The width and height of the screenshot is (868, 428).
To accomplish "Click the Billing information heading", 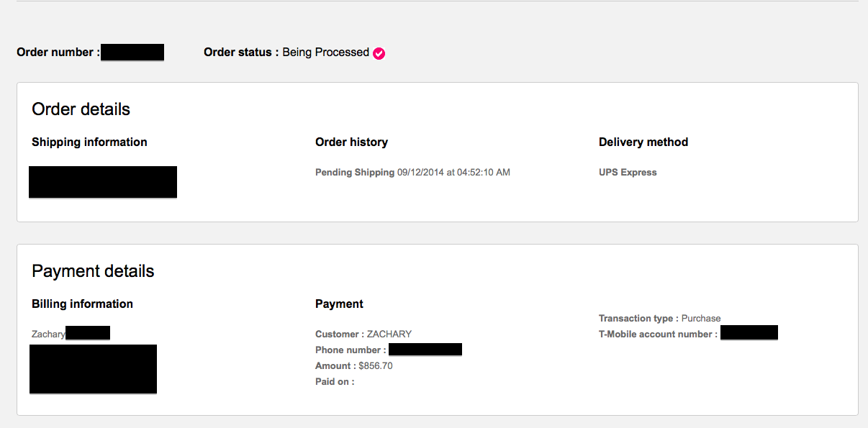I will [82, 304].
